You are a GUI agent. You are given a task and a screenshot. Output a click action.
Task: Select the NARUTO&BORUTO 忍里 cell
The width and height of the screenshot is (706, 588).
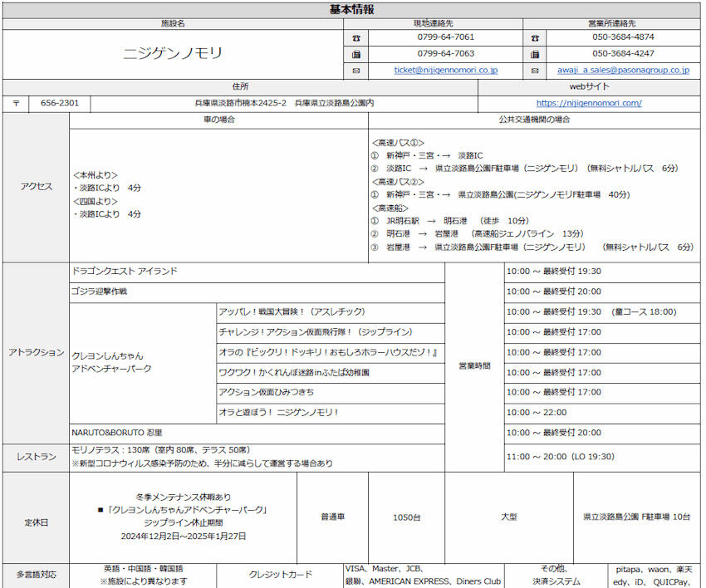257,434
